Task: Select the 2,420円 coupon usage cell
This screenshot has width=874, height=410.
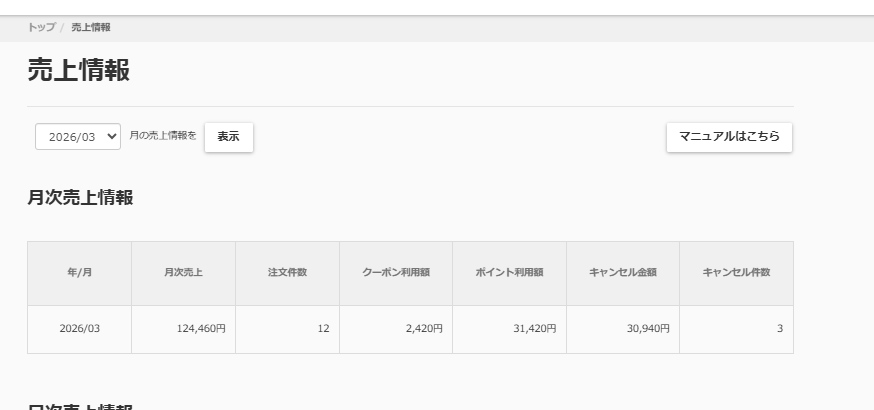Action: [424, 329]
